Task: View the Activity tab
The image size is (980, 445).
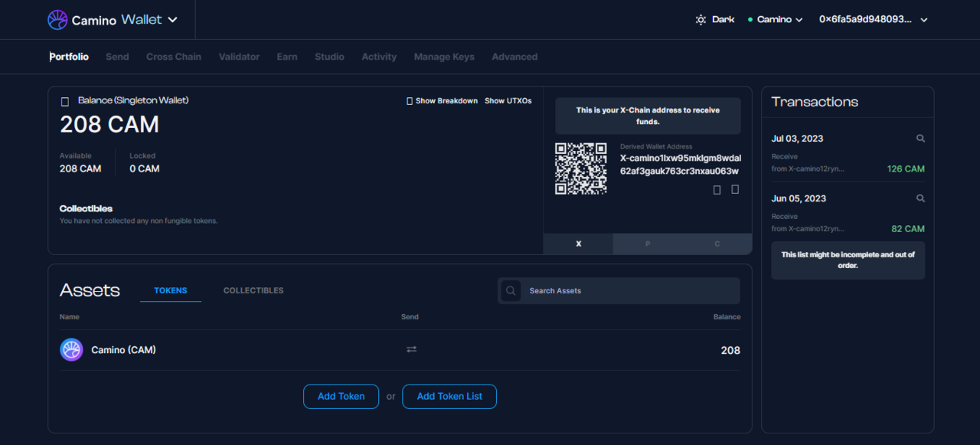Action: pos(379,57)
